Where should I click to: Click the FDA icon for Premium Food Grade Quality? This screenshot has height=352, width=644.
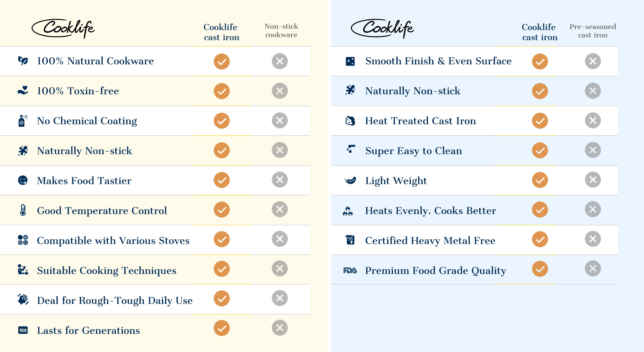tap(350, 270)
